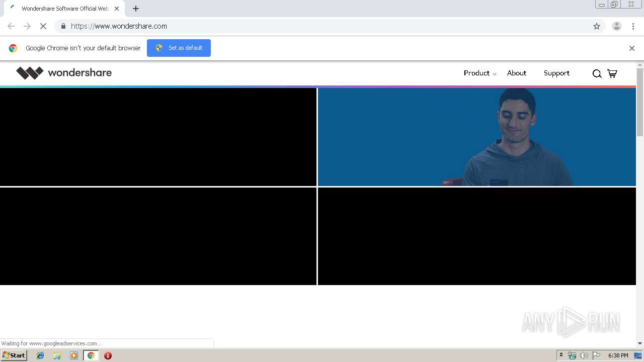Close the Wondershare Software Official tab
The width and height of the screenshot is (644, 362).
tap(117, 9)
